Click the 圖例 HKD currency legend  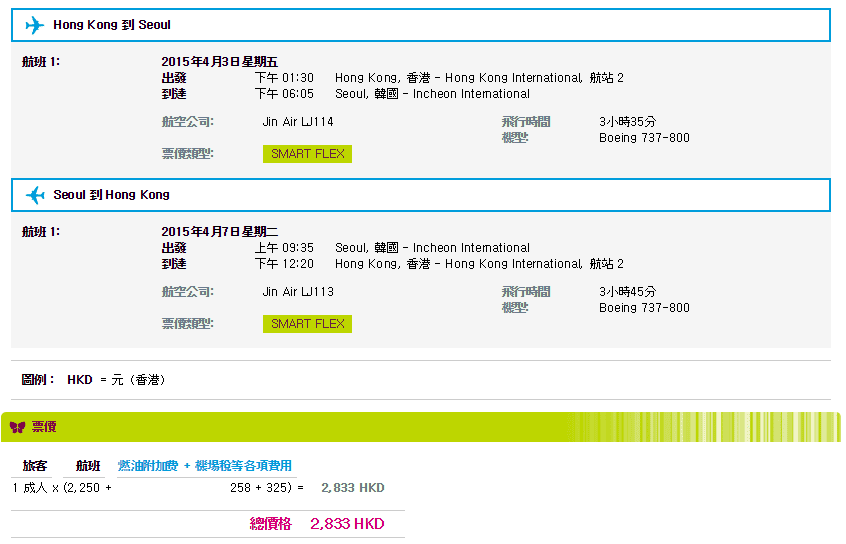point(93,380)
